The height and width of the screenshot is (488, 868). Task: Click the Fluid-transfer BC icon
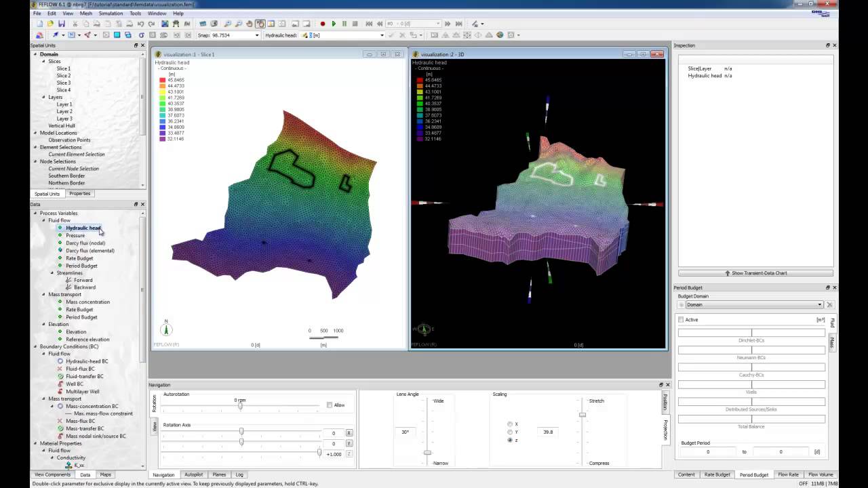(60, 376)
